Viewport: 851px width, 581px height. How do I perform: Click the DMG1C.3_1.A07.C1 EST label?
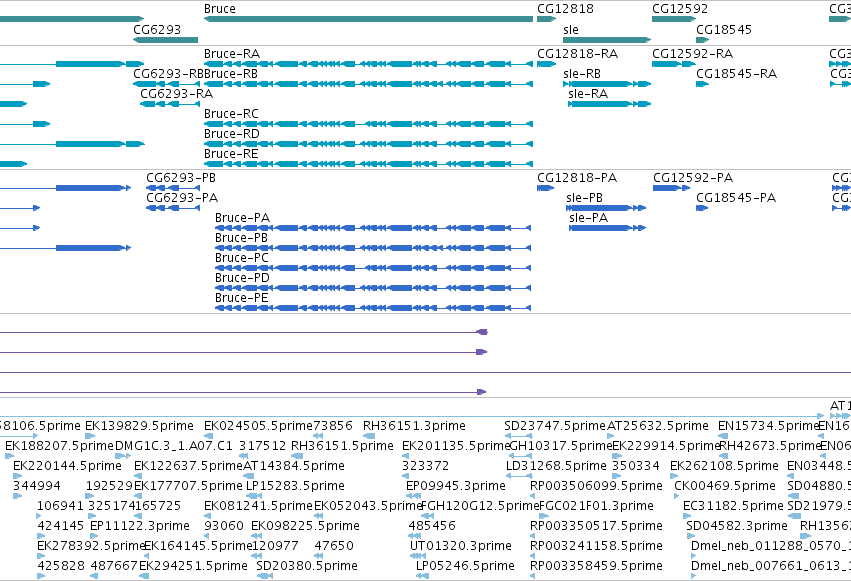[174, 446]
